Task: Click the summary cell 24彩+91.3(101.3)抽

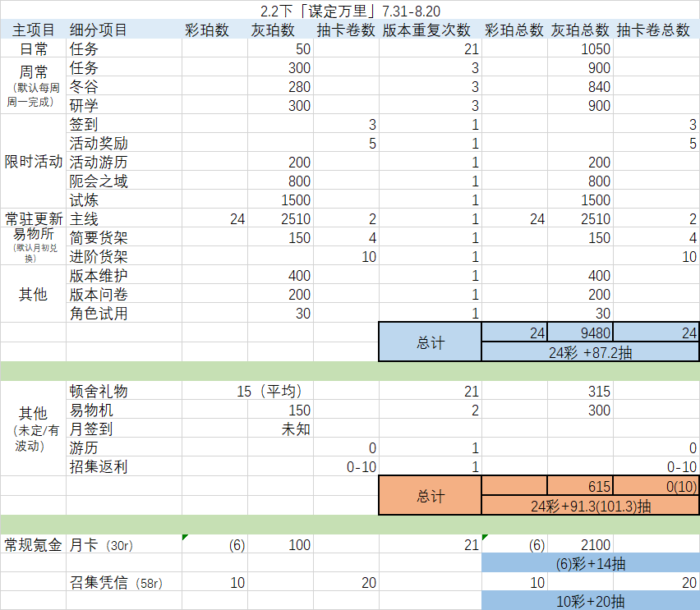Action: 590,505
